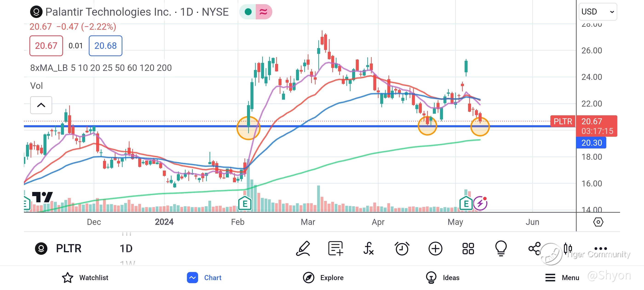
Task: Open chart settings hexagon icon
Action: 598,222
